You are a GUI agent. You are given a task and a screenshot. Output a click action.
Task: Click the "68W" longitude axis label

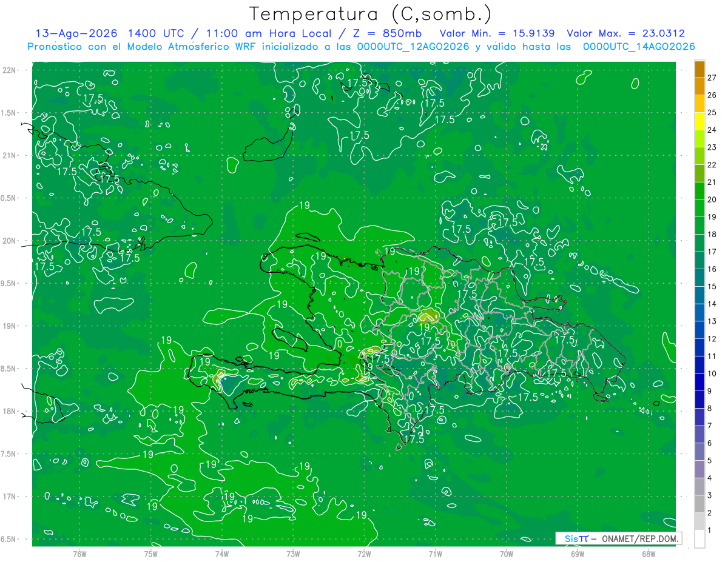(649, 554)
